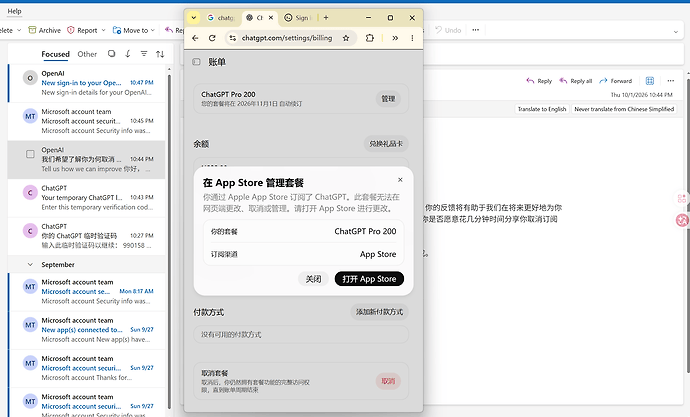
Task: Click the red 取消 cancel plan button
Action: pyautogui.click(x=388, y=381)
